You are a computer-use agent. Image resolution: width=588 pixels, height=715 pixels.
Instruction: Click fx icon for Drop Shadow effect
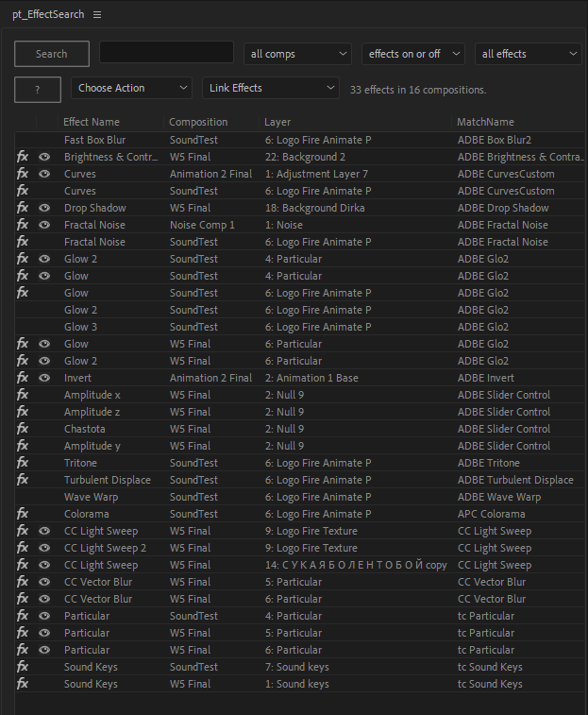coord(23,208)
